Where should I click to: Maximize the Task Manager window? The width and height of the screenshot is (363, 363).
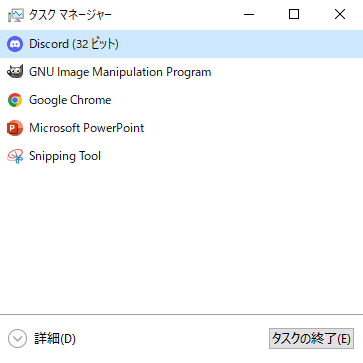pos(294,14)
